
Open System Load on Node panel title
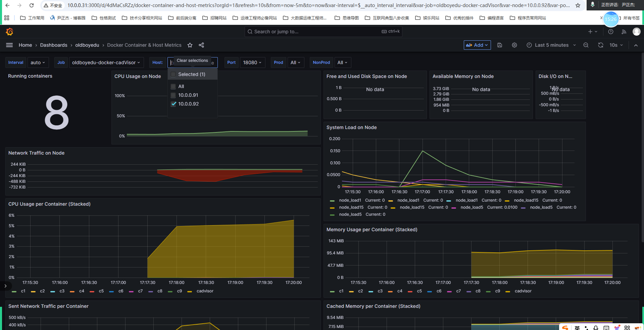click(351, 127)
